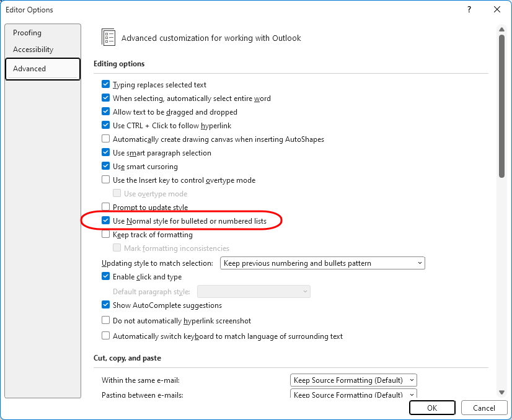This screenshot has width=512, height=420.
Task: Expand Within the same e-mail paste dropdown
Action: pyautogui.click(x=353, y=380)
